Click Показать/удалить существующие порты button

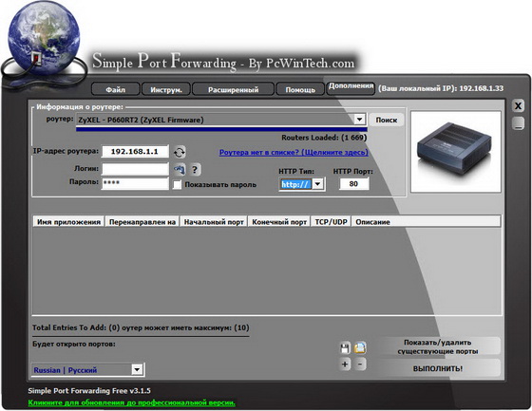(x=438, y=346)
